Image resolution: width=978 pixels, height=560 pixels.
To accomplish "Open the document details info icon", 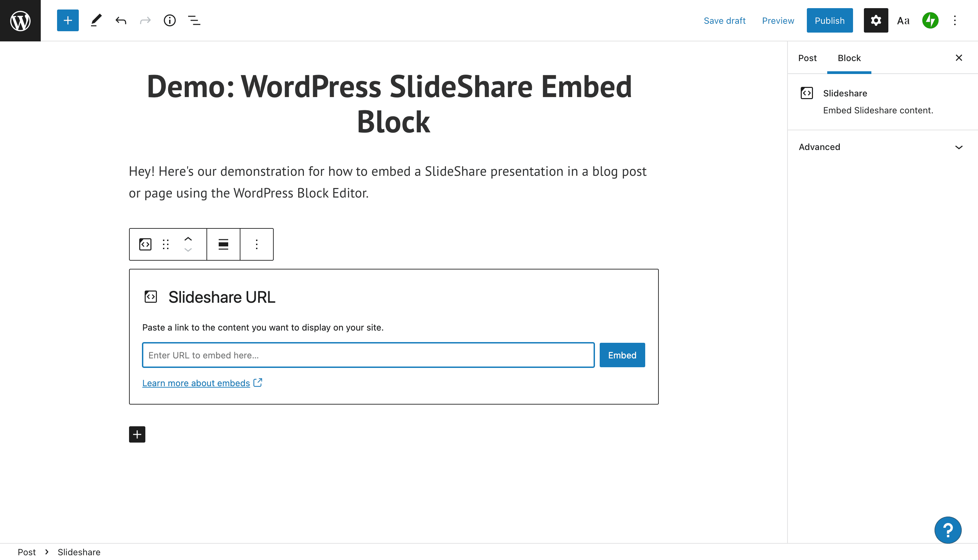I will click(169, 20).
